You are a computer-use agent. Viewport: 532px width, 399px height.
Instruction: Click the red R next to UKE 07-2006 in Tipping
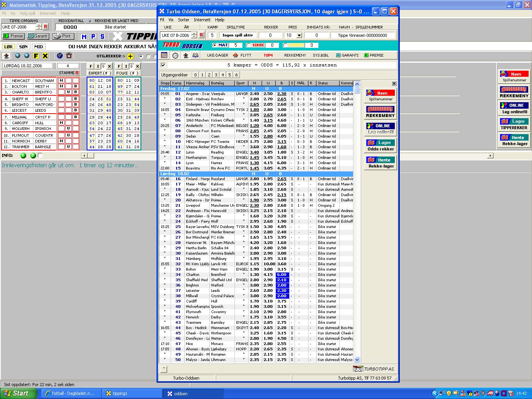pos(46,27)
